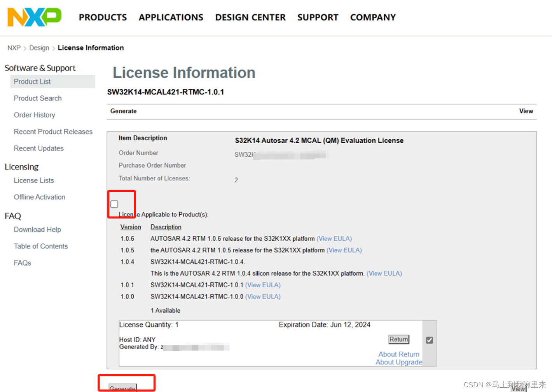Open Product Search in sidebar
The width and height of the screenshot is (552, 392).
click(x=38, y=98)
